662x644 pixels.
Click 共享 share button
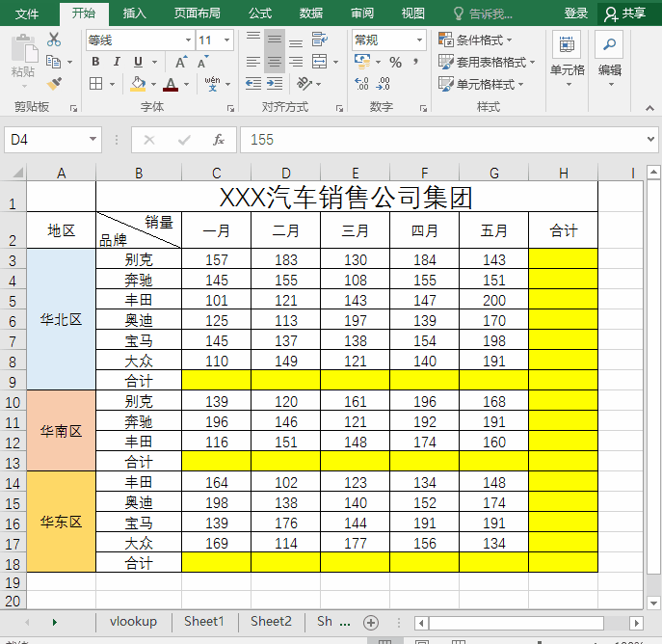625,13
